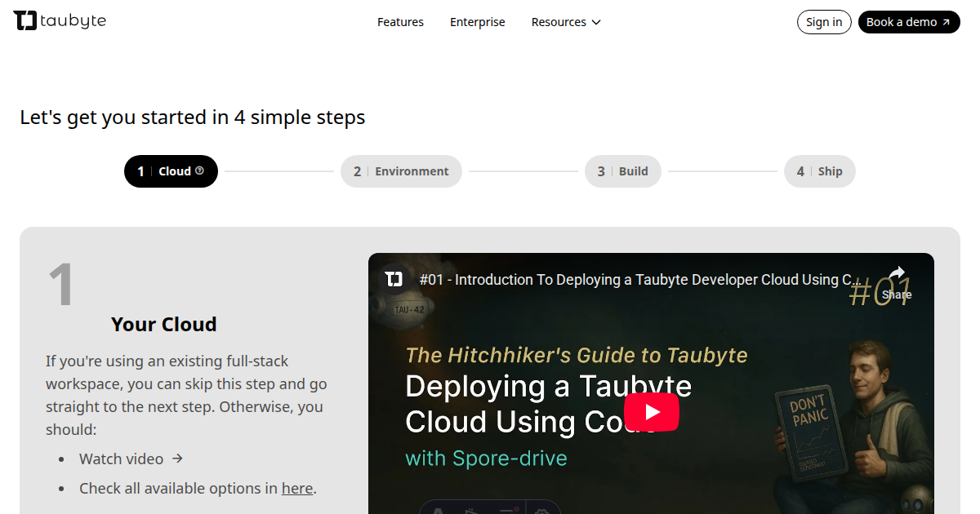Select the step 2 Environment tab
The height and width of the screenshot is (514, 980).
pos(401,171)
